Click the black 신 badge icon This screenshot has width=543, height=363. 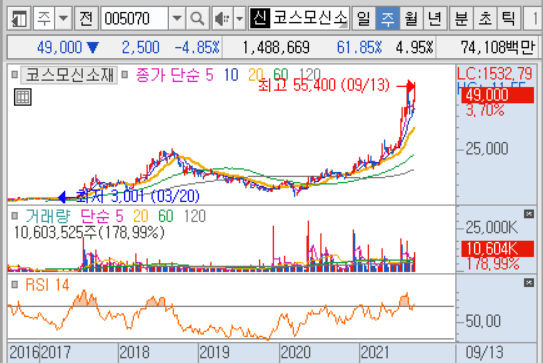260,18
